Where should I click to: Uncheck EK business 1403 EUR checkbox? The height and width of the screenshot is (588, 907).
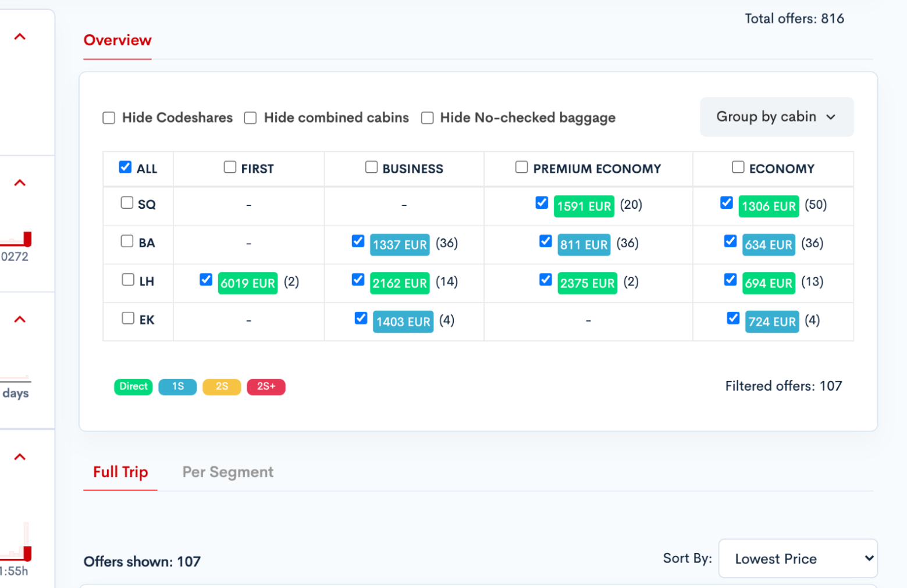point(361,318)
